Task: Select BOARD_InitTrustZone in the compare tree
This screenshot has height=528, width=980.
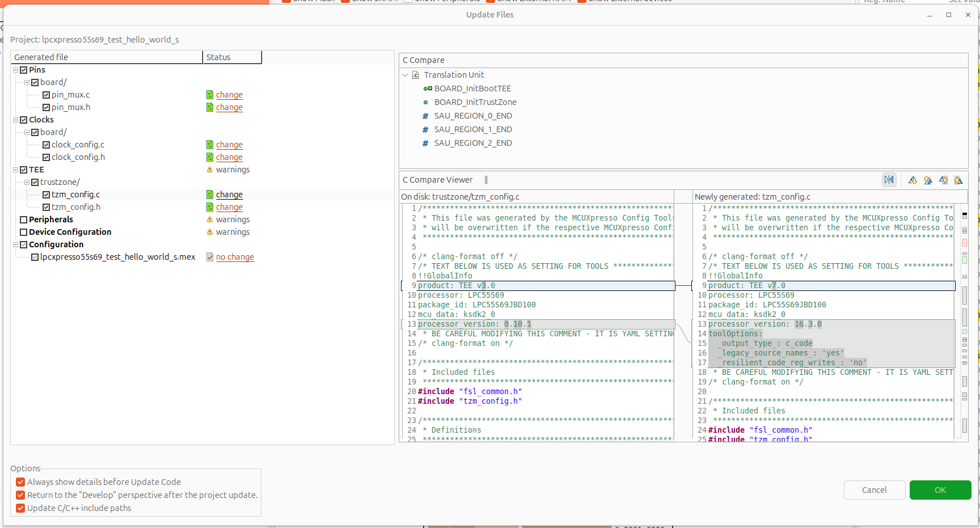Action: coord(475,102)
